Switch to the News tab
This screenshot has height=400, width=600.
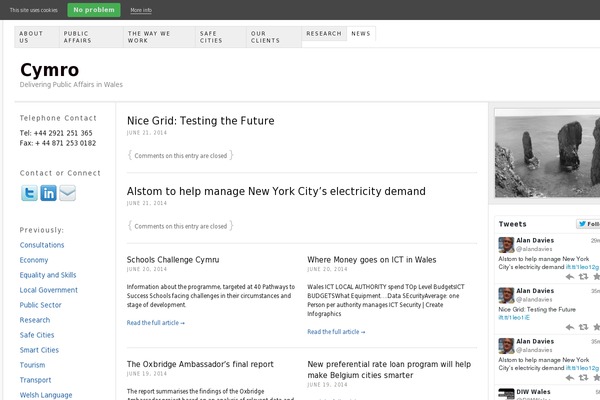(x=361, y=33)
